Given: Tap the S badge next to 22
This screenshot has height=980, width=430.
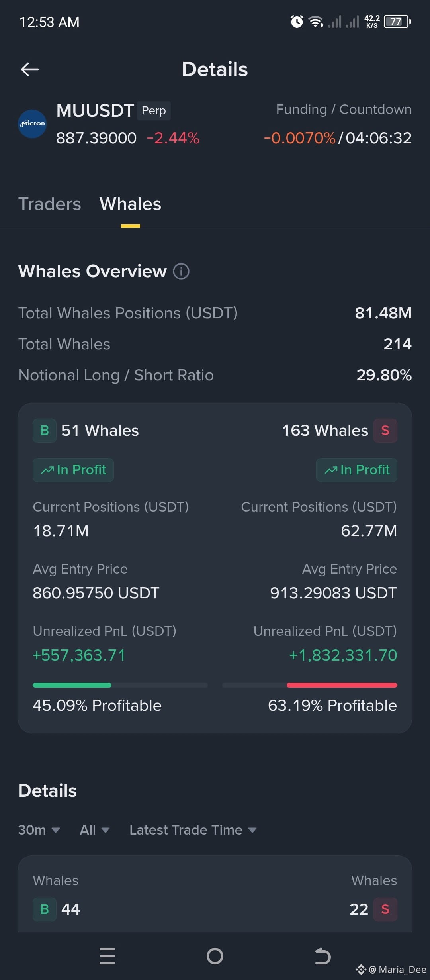Looking at the screenshot, I should (385, 909).
